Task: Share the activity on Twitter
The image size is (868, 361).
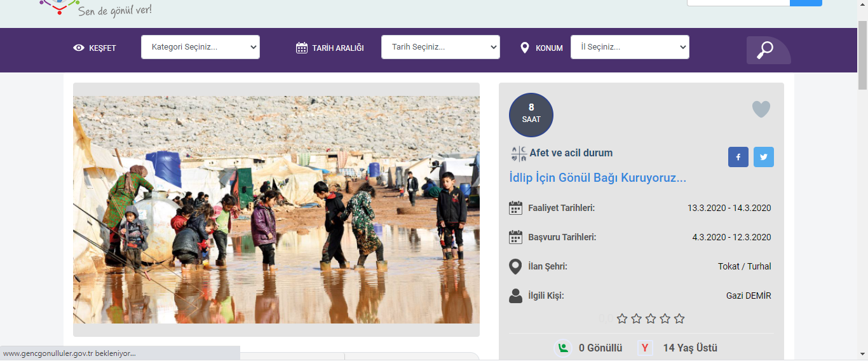Action: [763, 157]
